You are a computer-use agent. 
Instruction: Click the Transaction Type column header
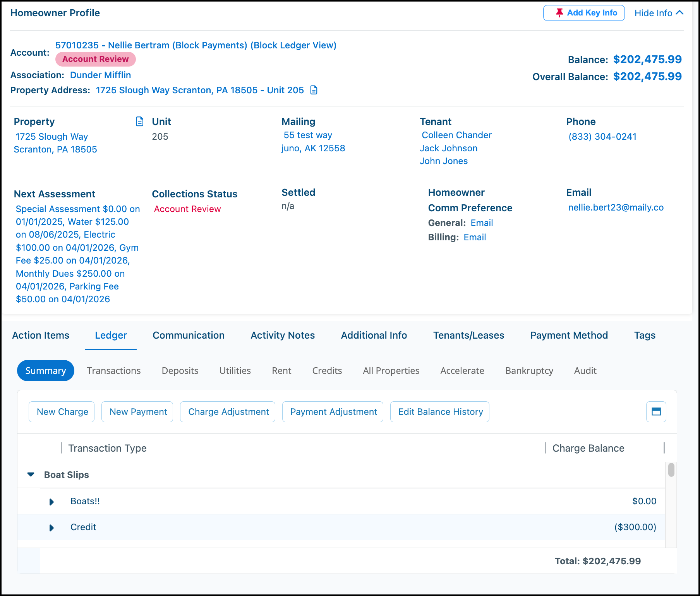point(107,448)
